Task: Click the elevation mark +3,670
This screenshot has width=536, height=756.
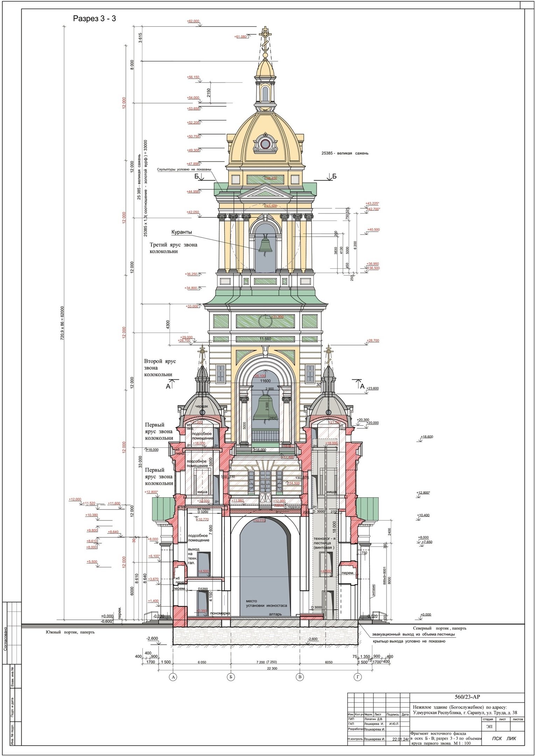Action: pyautogui.click(x=154, y=579)
